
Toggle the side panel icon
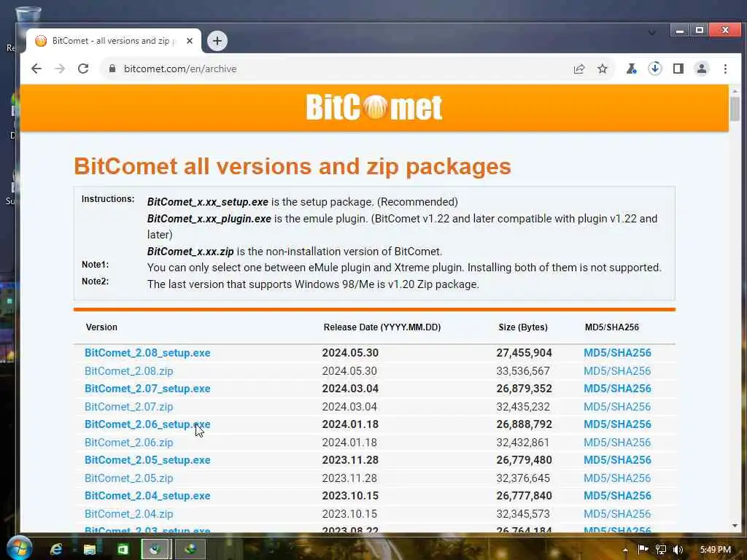pos(678,69)
